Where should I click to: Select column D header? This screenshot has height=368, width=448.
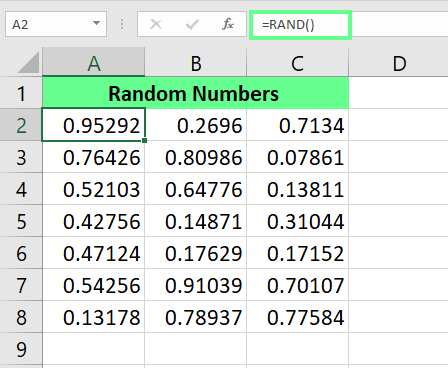point(399,63)
